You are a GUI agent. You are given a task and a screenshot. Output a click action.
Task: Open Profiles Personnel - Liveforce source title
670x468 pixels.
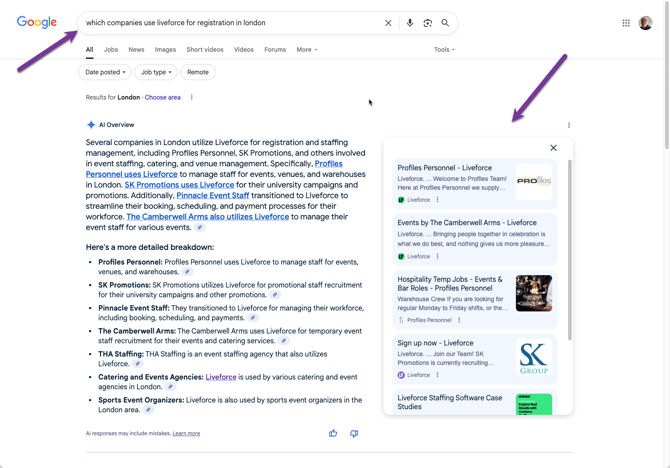click(444, 168)
